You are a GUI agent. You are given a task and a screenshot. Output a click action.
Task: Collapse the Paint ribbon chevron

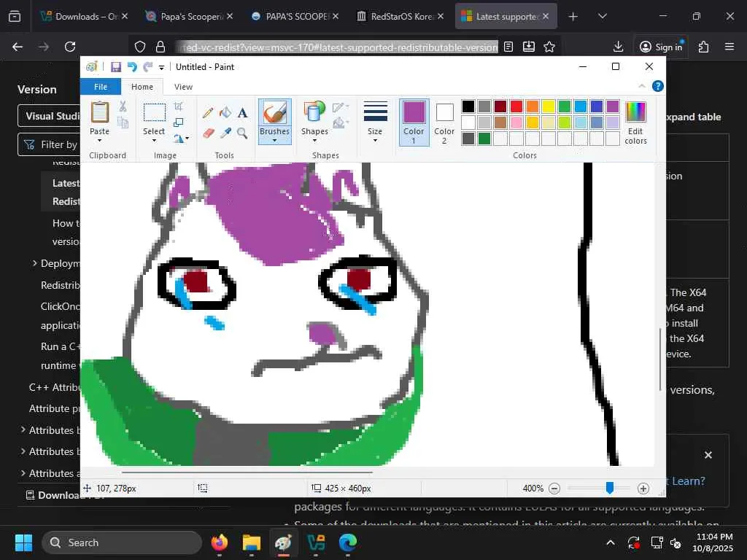pos(642,86)
